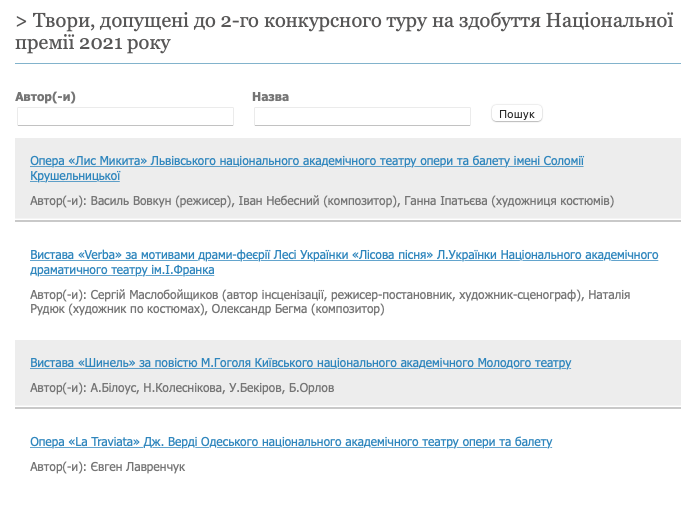Open the Вистава «Verba» link
Screen dimensions: 692x520
tap(344, 262)
